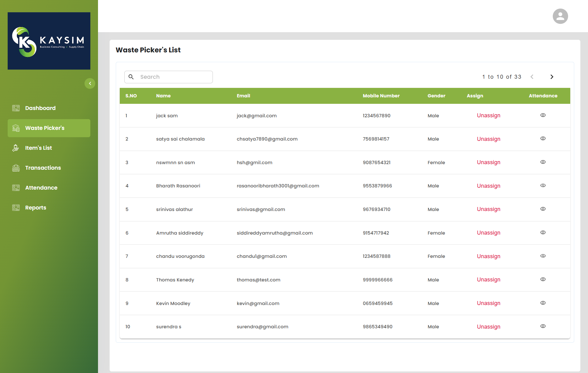This screenshot has height=373, width=588.
Task: Click the Attendance sidebar icon
Action: click(16, 188)
